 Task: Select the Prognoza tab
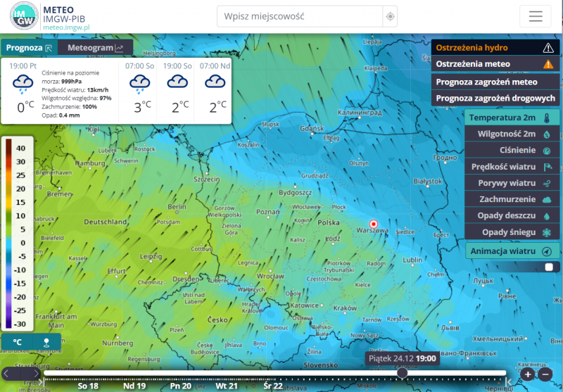[29, 48]
